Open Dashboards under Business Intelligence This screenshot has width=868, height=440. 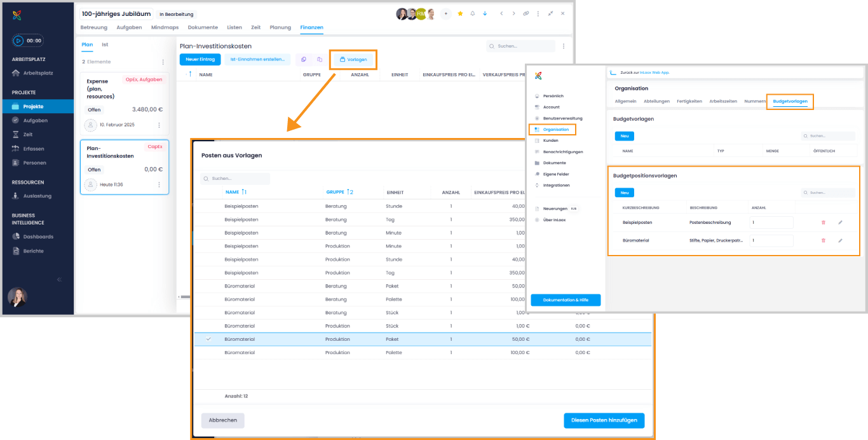click(37, 237)
